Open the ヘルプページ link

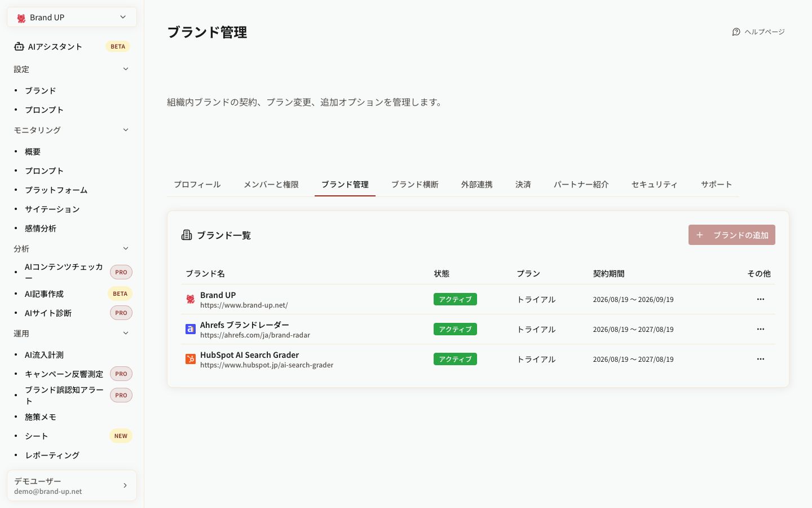click(758, 32)
